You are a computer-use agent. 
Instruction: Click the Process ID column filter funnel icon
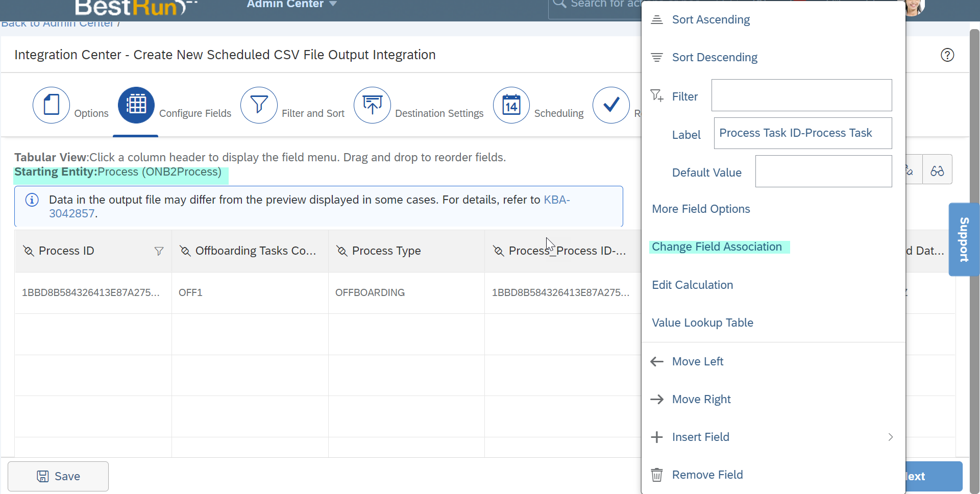click(159, 251)
